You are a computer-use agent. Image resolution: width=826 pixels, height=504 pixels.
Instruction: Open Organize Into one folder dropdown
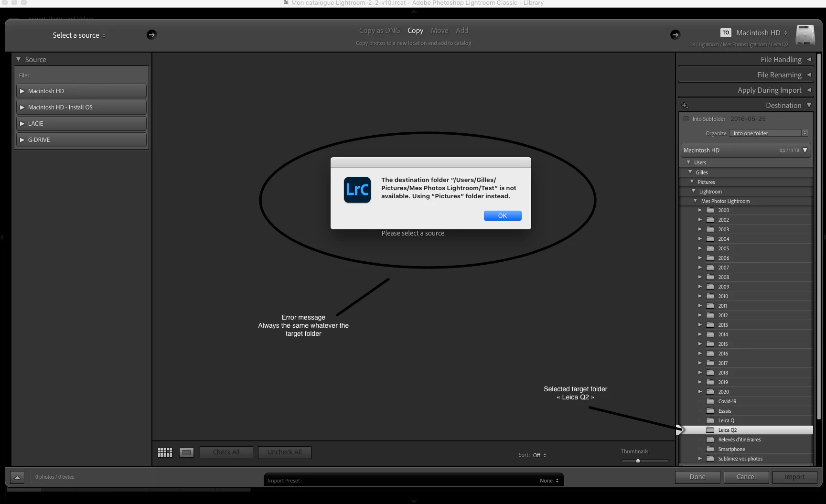coord(769,133)
